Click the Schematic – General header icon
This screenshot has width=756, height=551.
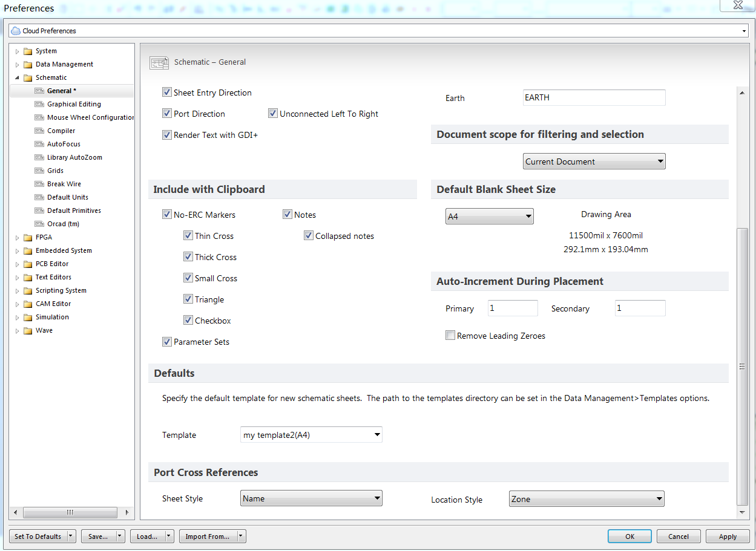(159, 62)
